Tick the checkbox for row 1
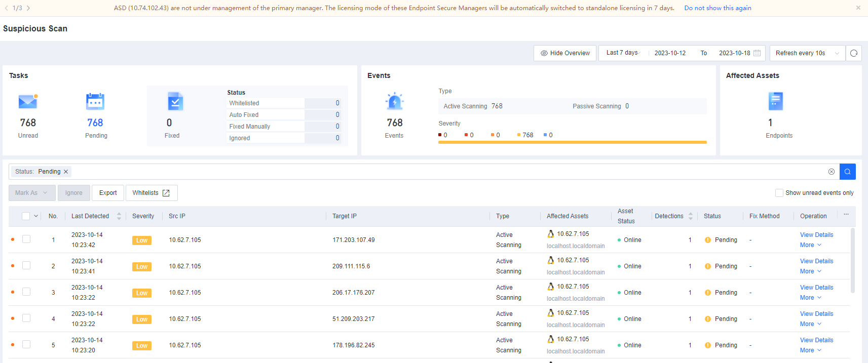The image size is (868, 363). [26, 239]
